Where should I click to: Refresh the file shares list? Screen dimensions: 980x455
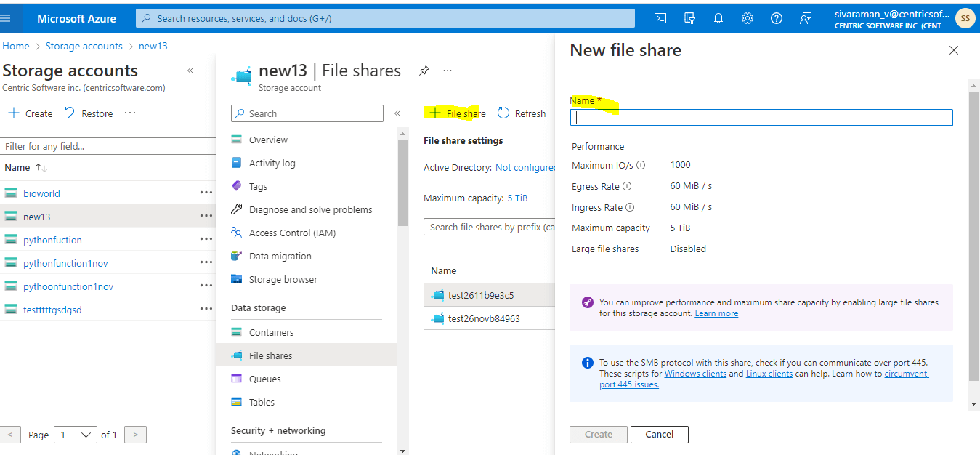(522, 113)
